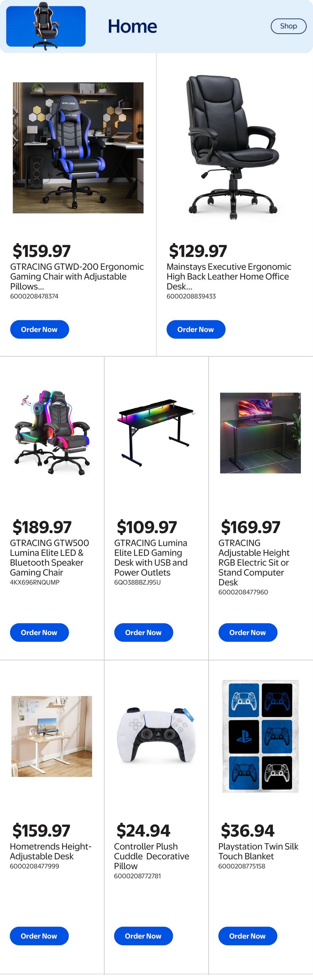
Task: Open the Mainstays black leather office chair image
Action: click(234, 148)
